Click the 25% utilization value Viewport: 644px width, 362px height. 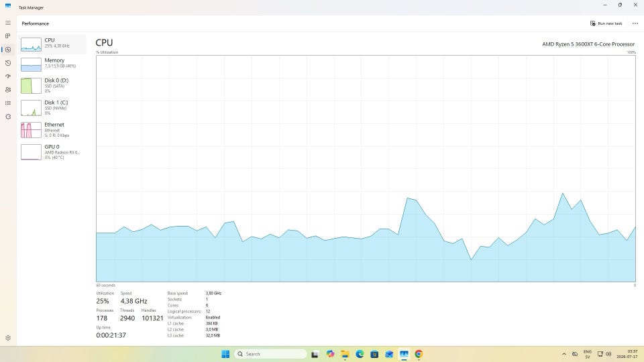(x=103, y=301)
